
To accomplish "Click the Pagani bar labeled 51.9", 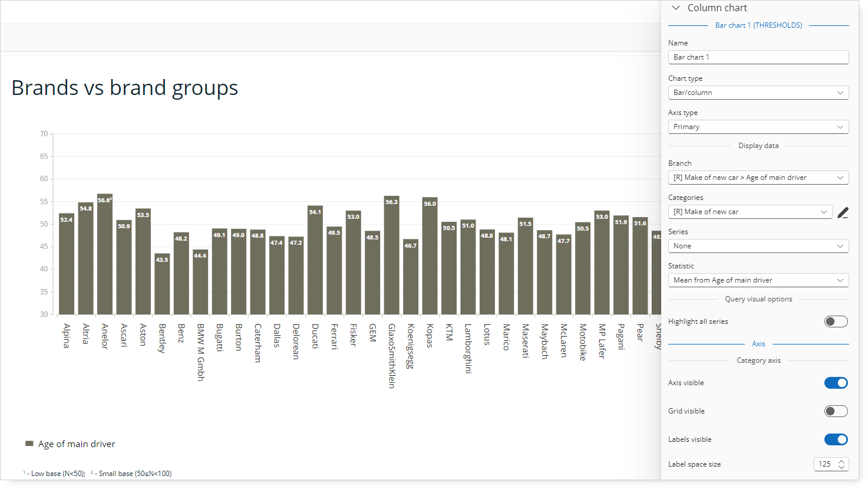I will coord(621,265).
